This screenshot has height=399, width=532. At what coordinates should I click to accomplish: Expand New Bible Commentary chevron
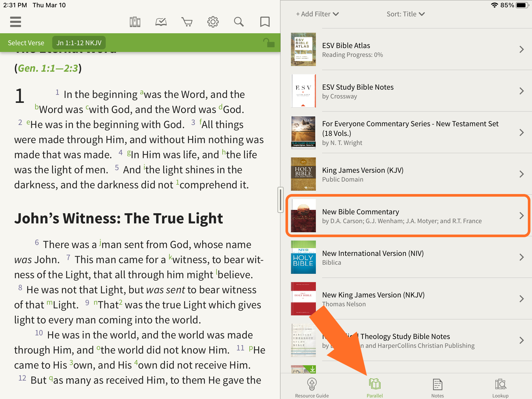(x=522, y=216)
